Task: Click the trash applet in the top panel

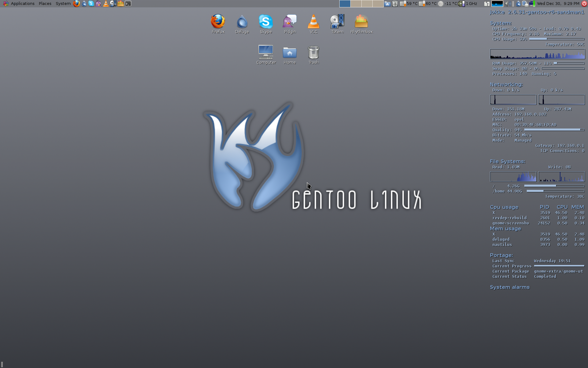Action: 395,4
